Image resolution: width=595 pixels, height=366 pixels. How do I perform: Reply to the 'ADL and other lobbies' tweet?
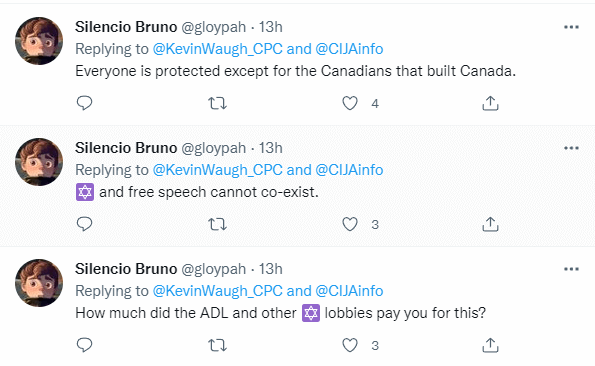click(84, 345)
